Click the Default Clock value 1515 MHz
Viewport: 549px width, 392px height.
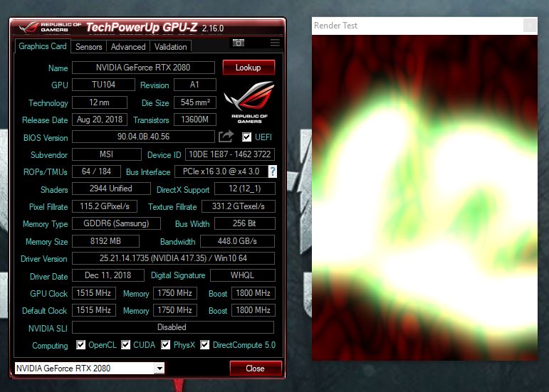point(94,310)
